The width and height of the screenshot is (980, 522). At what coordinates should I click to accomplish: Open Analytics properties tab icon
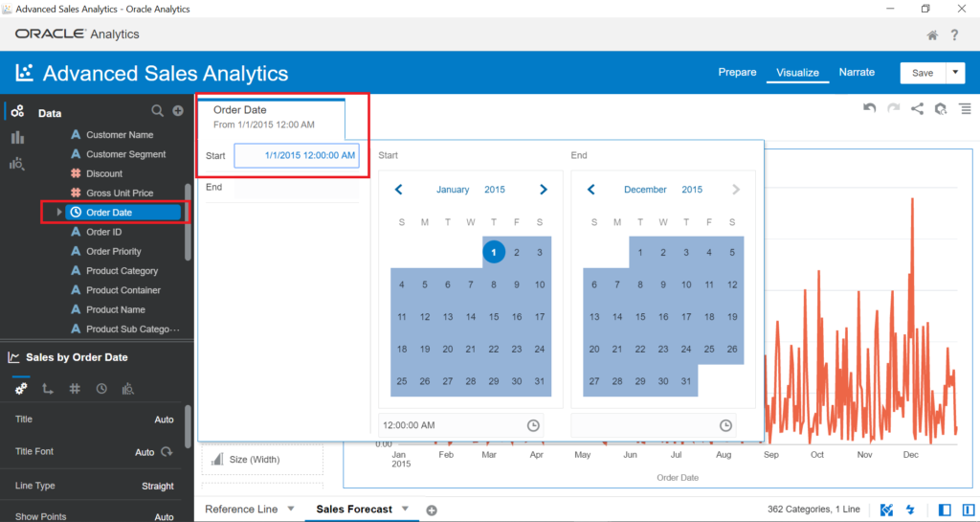click(x=128, y=389)
